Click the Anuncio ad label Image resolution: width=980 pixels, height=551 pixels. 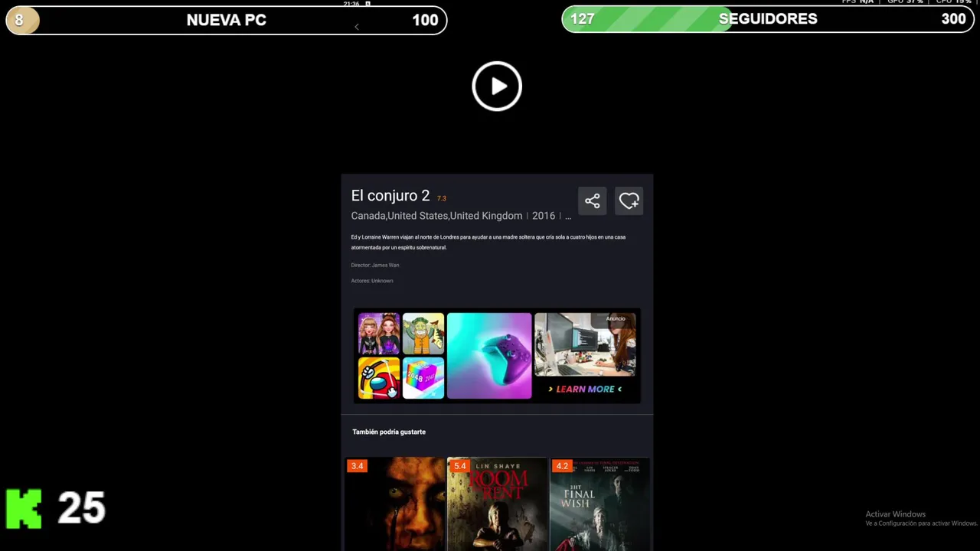[x=616, y=318]
